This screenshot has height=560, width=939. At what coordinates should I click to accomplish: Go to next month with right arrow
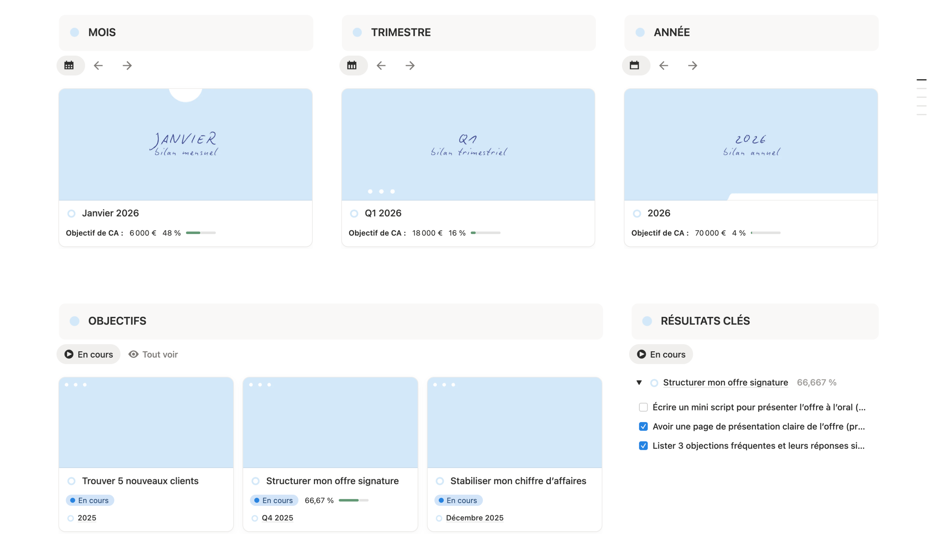[127, 66]
